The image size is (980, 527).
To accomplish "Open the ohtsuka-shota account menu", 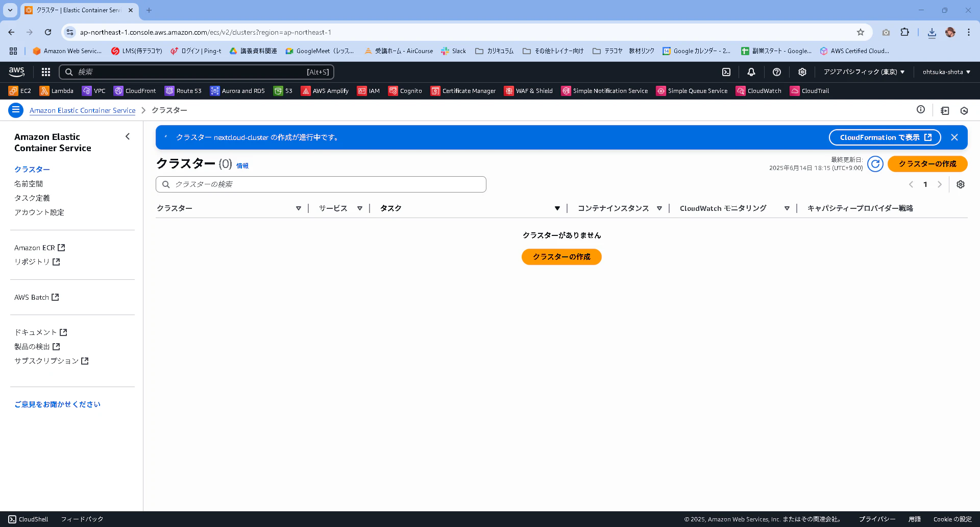I will pyautogui.click(x=946, y=72).
